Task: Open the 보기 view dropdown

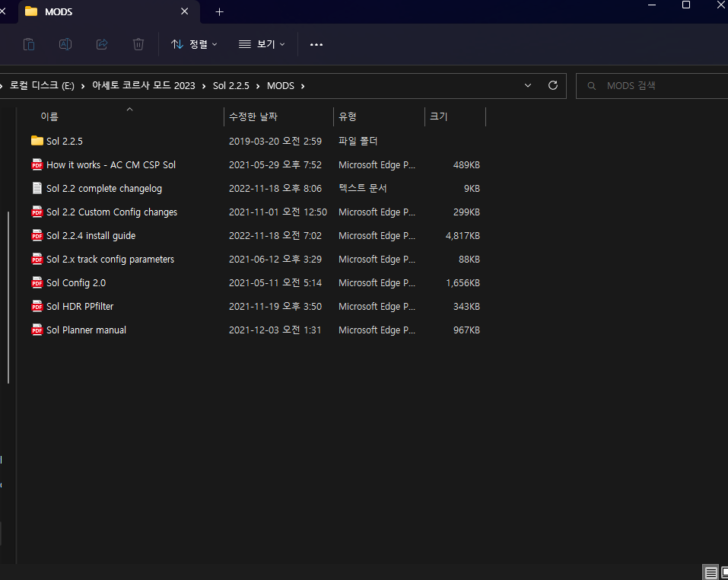Action: point(262,44)
